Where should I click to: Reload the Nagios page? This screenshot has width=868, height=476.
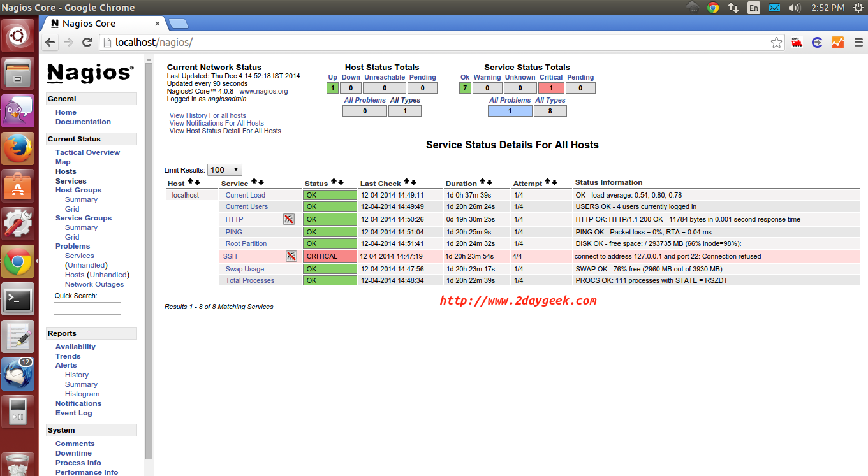[87, 43]
